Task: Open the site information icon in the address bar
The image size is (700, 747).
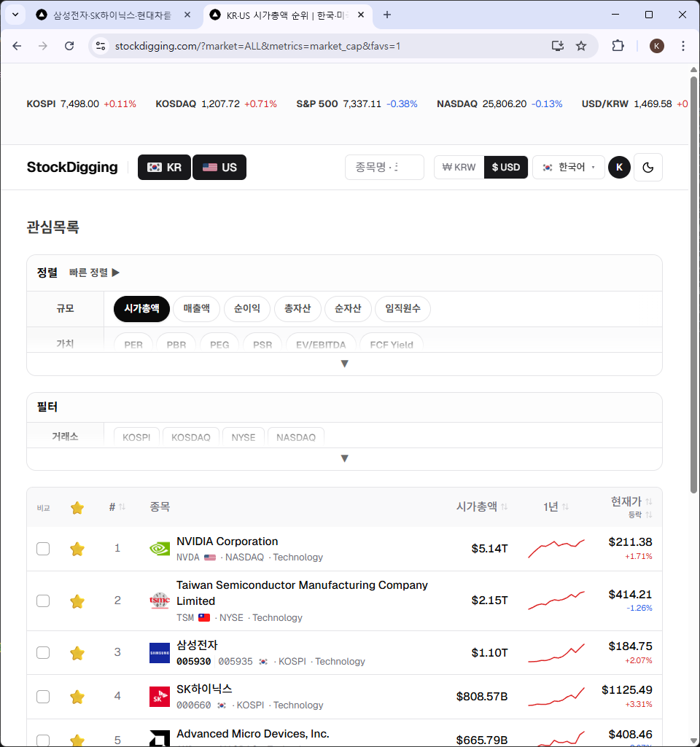Action: [x=101, y=46]
